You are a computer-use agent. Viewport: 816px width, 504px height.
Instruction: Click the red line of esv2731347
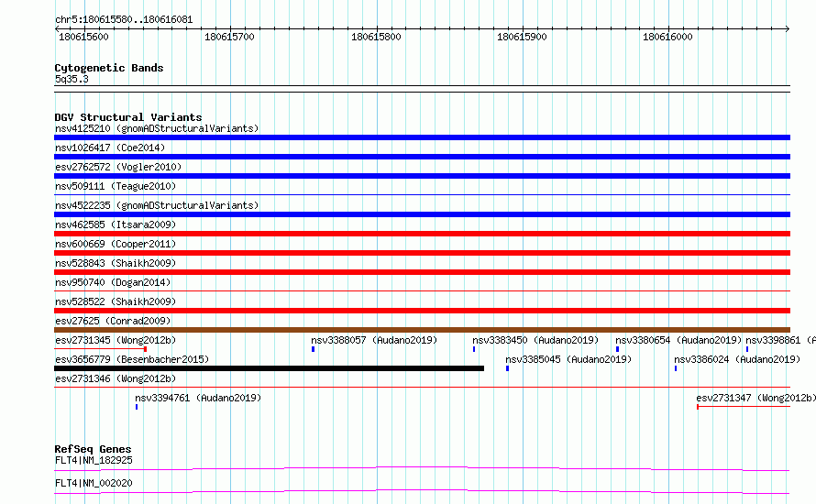(744, 407)
